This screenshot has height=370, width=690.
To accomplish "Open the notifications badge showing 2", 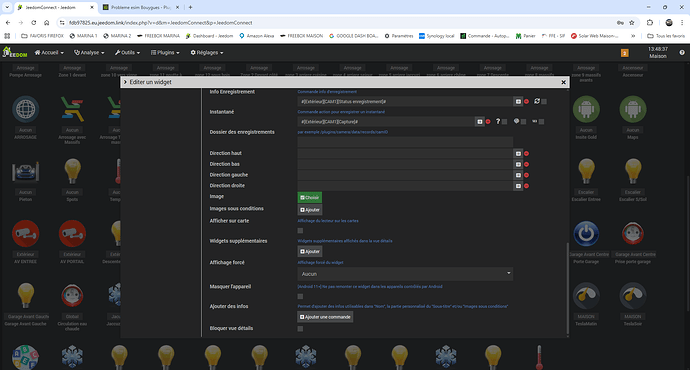I will coord(624,53).
